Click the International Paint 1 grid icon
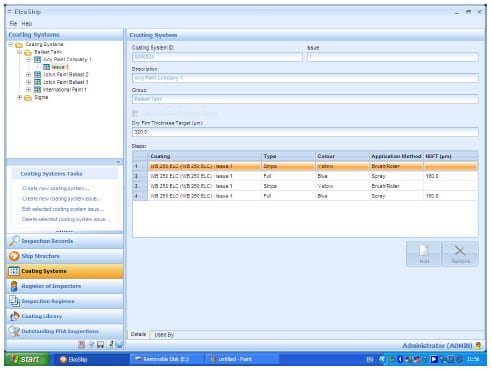492x370 pixels. pyautogui.click(x=38, y=89)
